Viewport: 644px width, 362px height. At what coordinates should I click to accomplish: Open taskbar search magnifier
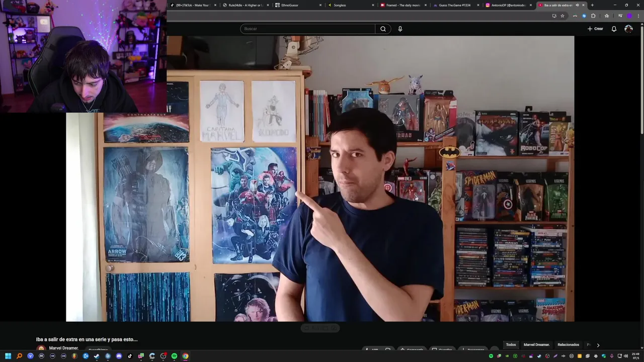[19, 356]
